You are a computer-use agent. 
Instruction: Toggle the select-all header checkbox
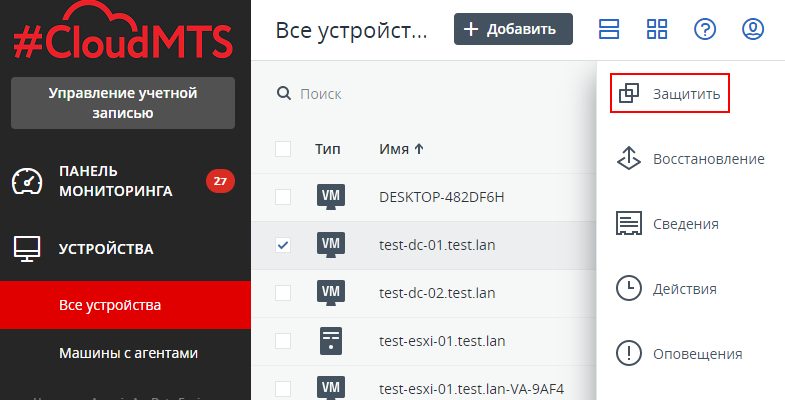click(283, 149)
